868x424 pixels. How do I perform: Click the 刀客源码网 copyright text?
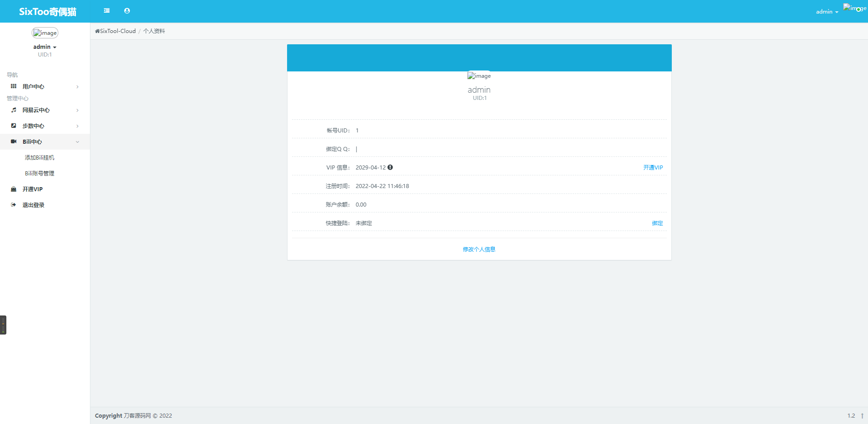tap(137, 416)
